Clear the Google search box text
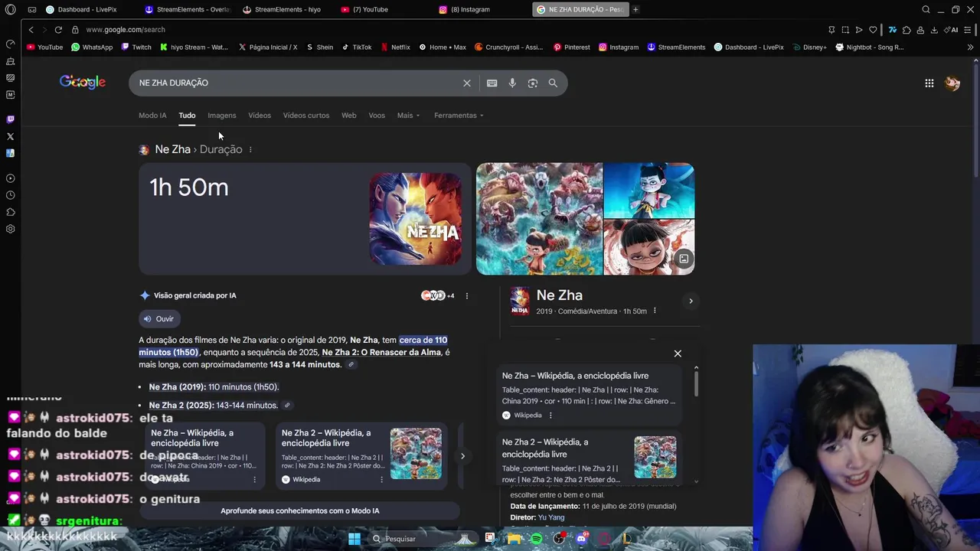The image size is (980, 551). (467, 83)
